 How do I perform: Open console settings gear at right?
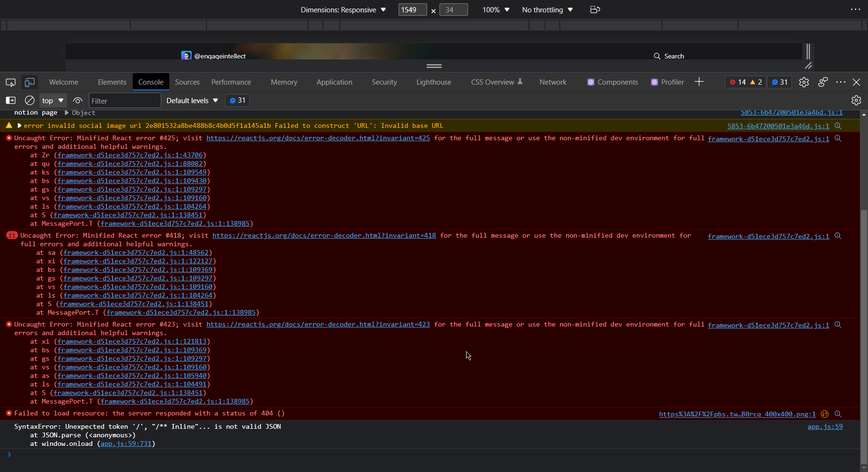856,100
